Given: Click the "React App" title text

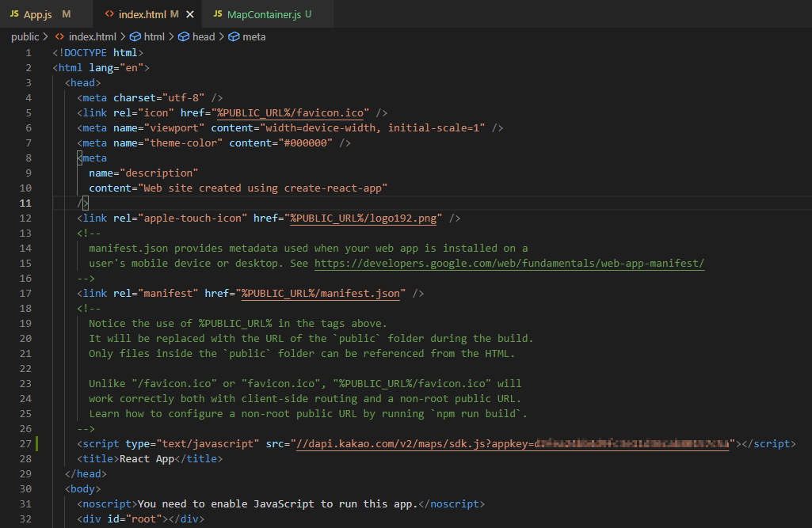Looking at the screenshot, I should click(147, 458).
